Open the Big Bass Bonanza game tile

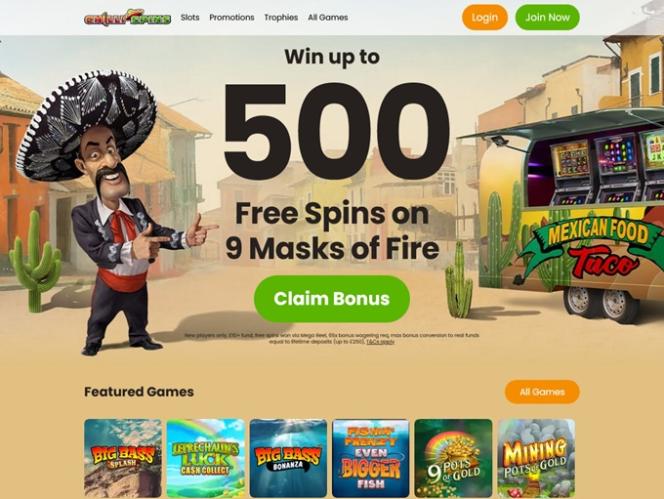[x=288, y=458]
